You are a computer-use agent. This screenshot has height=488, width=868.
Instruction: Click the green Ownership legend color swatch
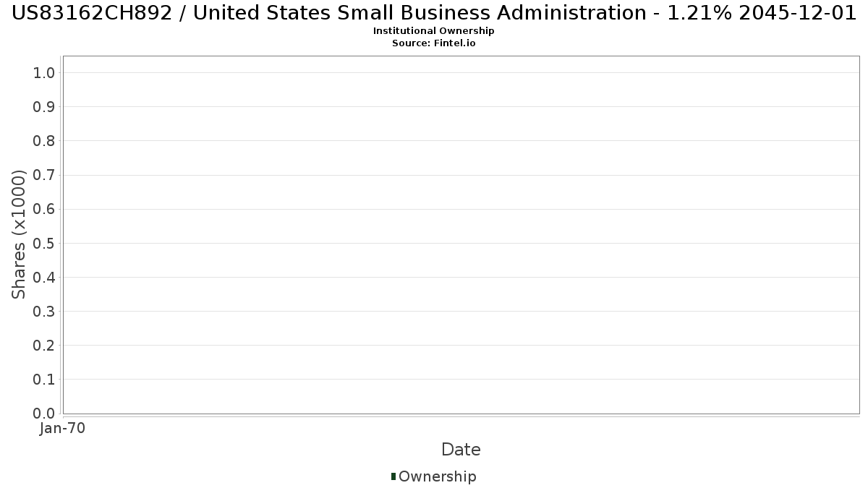point(393,476)
